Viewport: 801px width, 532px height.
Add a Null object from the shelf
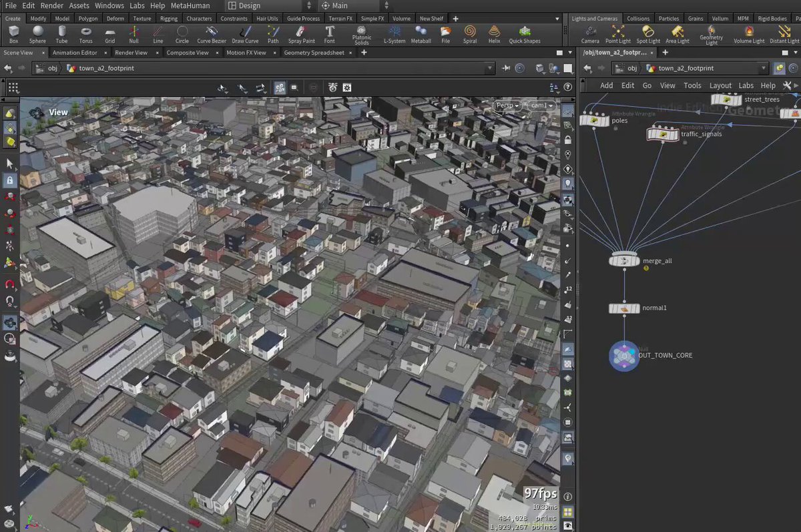[x=133, y=34]
